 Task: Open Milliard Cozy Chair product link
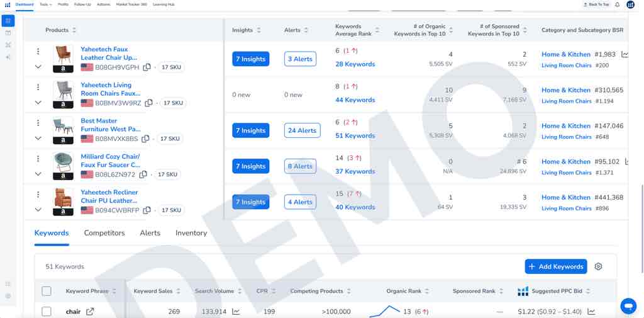tap(111, 161)
